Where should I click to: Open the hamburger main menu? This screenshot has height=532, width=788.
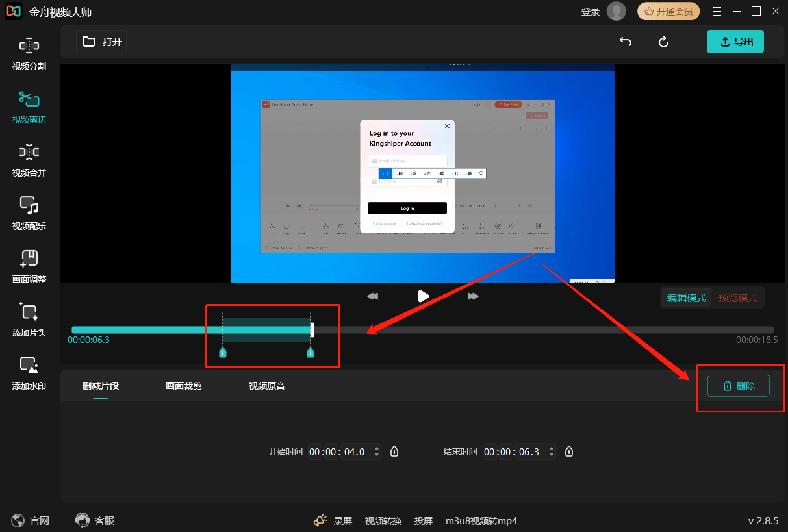point(717,11)
